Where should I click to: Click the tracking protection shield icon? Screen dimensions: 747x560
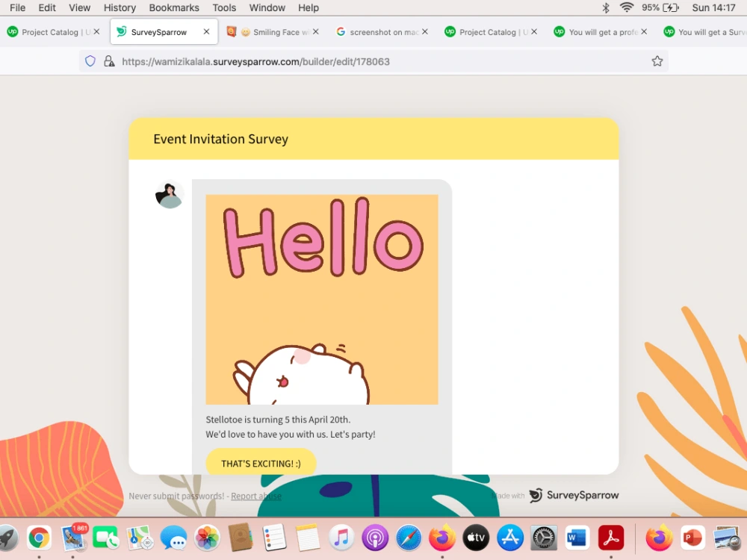coord(90,61)
